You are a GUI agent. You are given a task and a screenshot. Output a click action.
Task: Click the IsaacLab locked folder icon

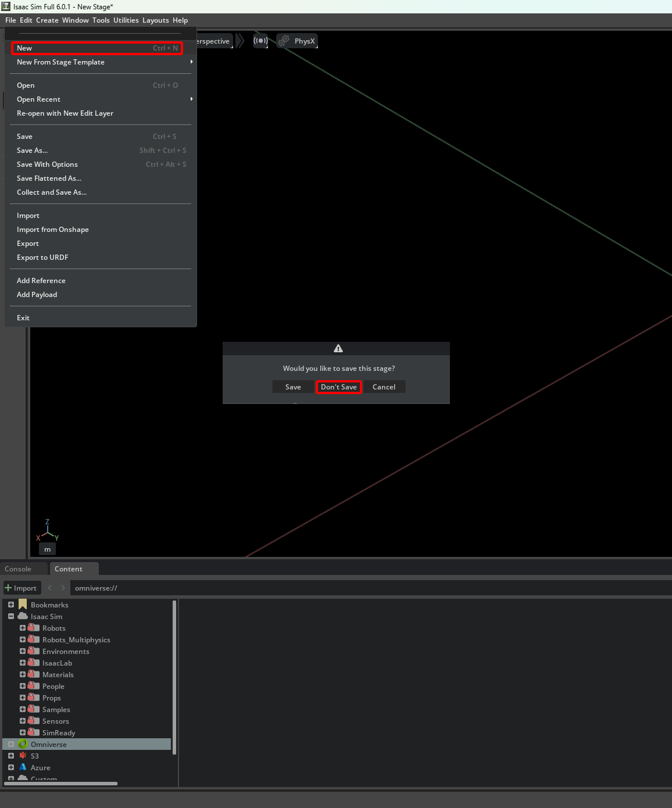coord(34,663)
